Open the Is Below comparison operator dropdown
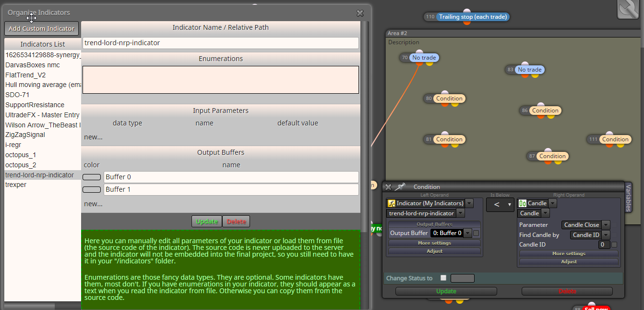Screen dimensions: 644x310 click(x=500, y=205)
